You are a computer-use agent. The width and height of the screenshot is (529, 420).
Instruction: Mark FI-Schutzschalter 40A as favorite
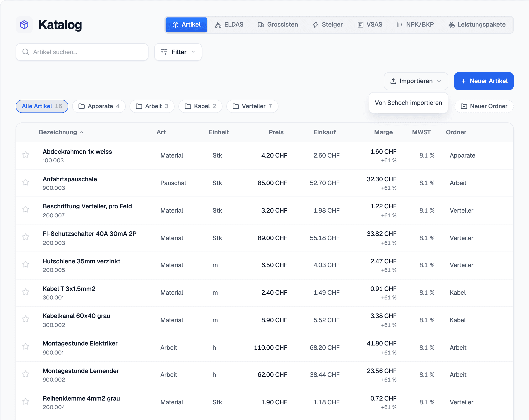coord(26,237)
